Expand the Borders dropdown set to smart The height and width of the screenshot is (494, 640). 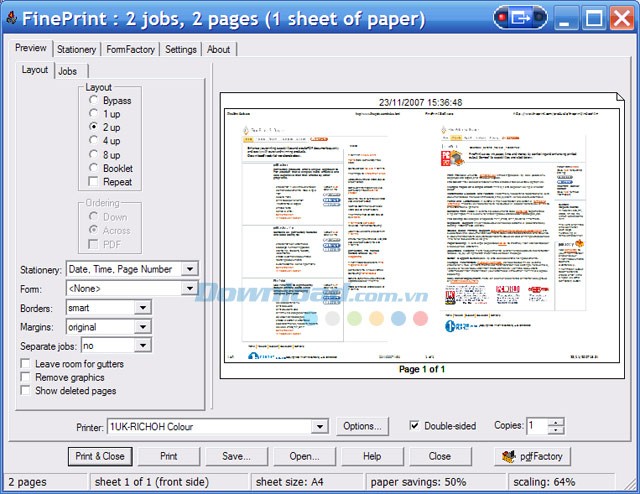[141, 307]
